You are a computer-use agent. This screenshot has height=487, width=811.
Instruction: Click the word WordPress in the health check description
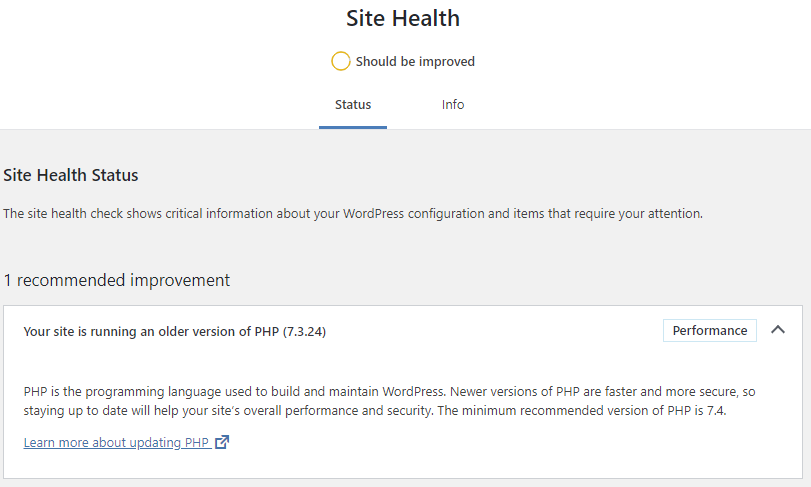[373, 214]
